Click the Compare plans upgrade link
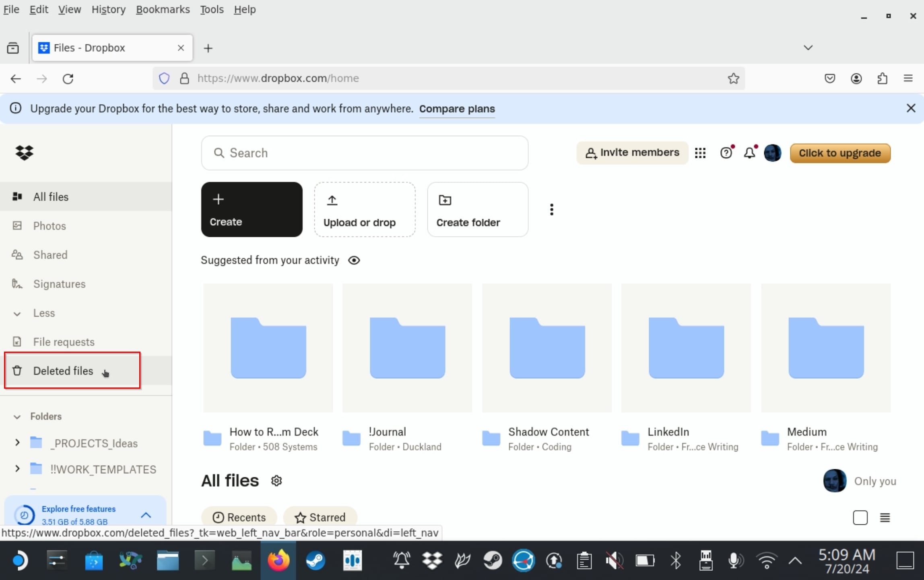Screen dimensions: 924x580 [x=457, y=108]
